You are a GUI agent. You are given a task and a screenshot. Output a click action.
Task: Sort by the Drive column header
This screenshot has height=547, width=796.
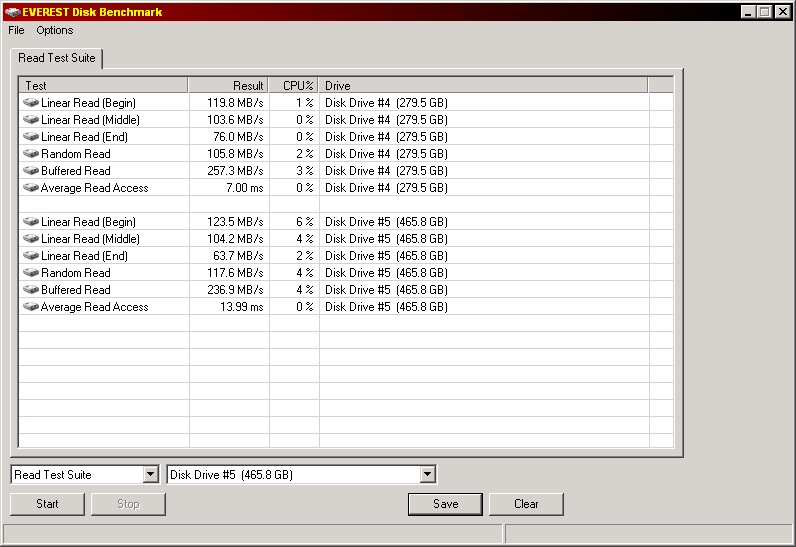[483, 85]
